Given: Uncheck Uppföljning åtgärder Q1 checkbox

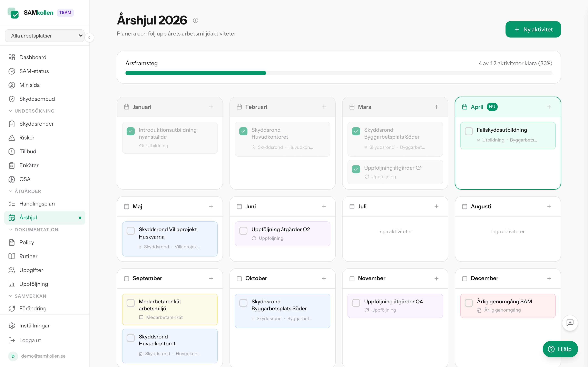Looking at the screenshot, I should pos(356,169).
